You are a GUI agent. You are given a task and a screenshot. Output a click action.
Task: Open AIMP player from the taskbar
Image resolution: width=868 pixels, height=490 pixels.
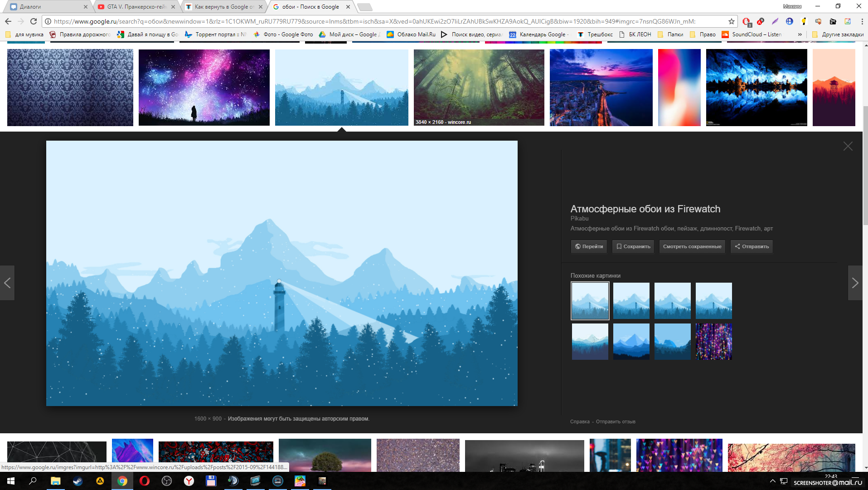coord(100,481)
